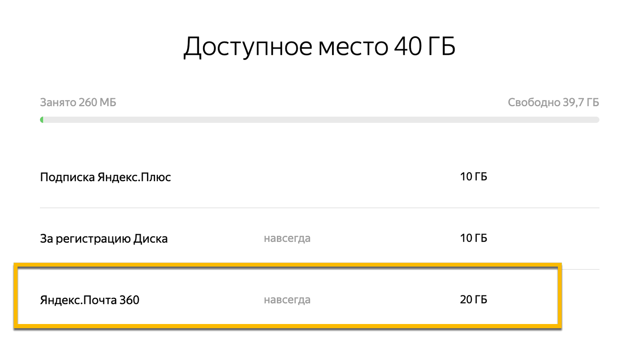
Task: Click the Свободно 39,7 ГБ label
Action: tap(553, 102)
